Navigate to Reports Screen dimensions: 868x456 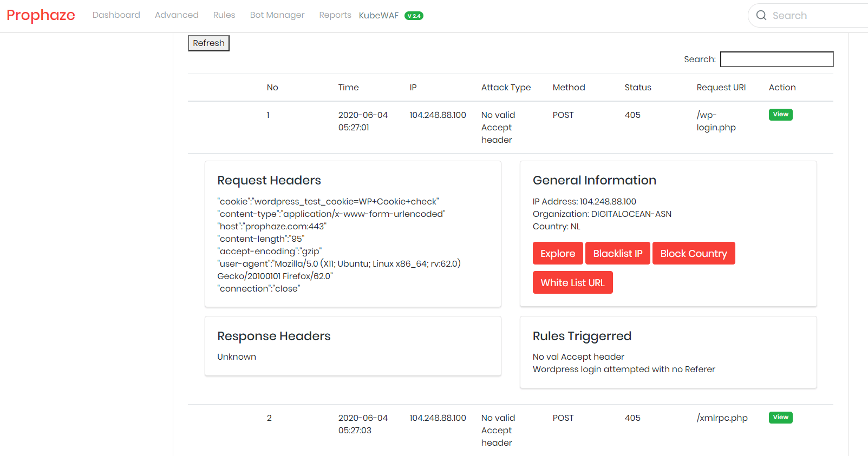[335, 15]
